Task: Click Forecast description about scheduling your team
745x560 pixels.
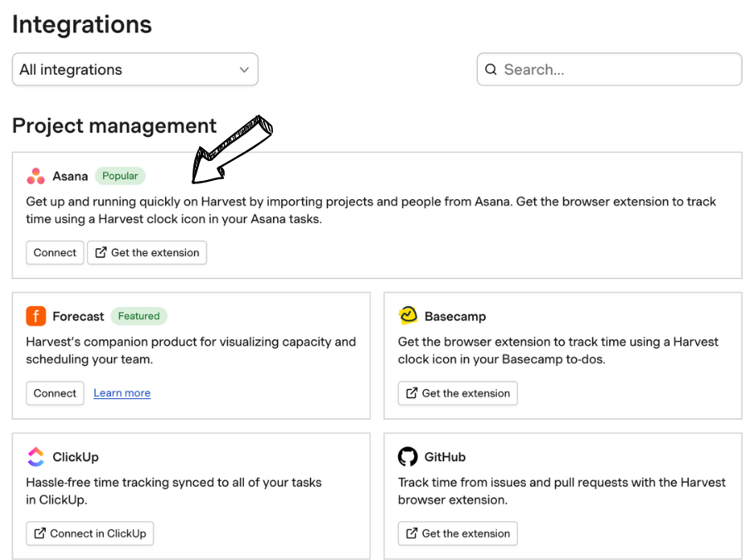Action: [x=191, y=351]
